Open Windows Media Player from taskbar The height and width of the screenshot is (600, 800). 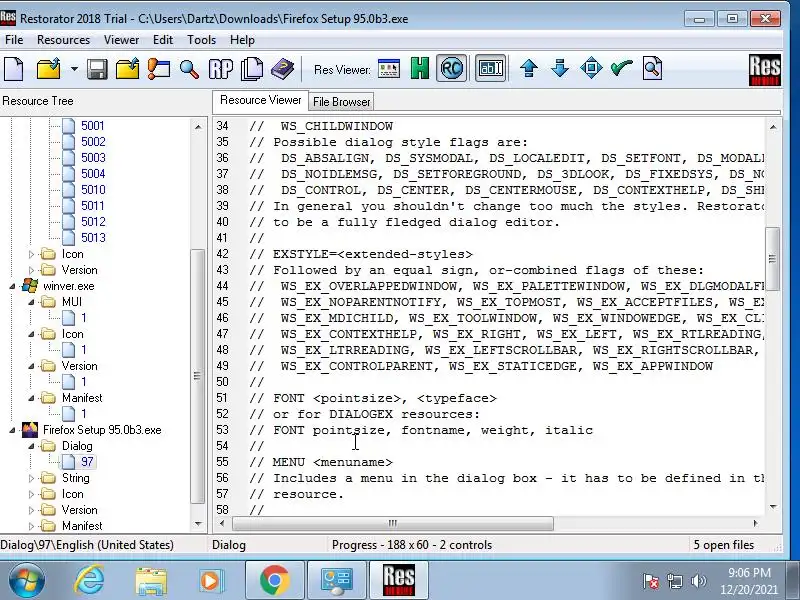(211, 581)
